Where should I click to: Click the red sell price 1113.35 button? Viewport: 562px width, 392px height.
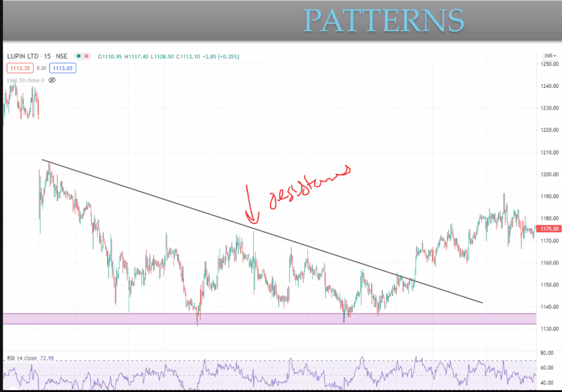[x=19, y=68]
